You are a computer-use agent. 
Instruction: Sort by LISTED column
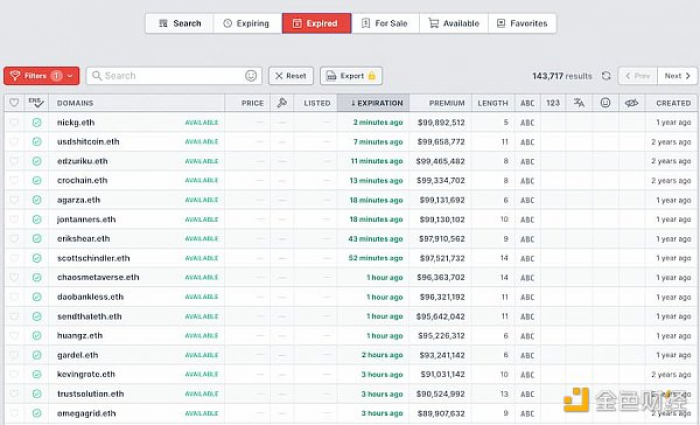(x=317, y=103)
